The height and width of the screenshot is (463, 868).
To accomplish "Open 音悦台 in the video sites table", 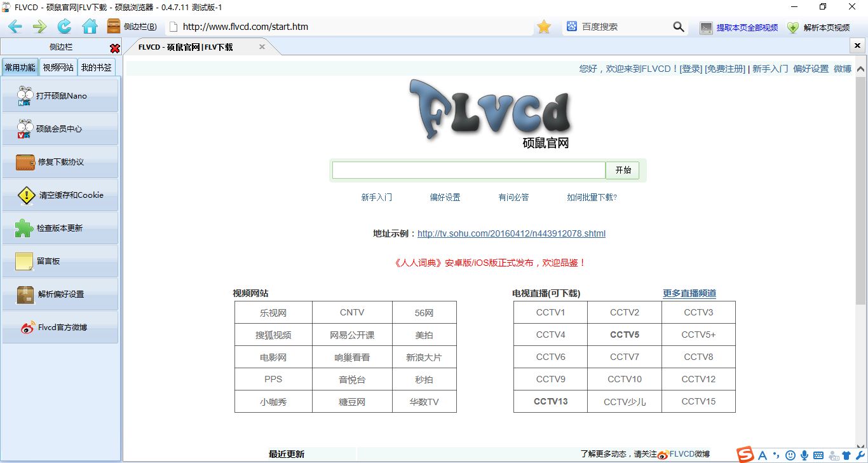I will coord(352,380).
